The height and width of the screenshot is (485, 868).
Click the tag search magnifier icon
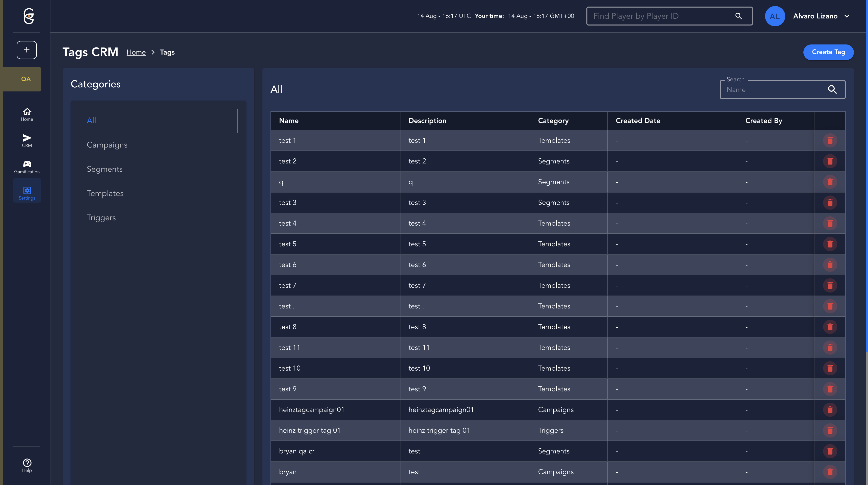point(832,89)
